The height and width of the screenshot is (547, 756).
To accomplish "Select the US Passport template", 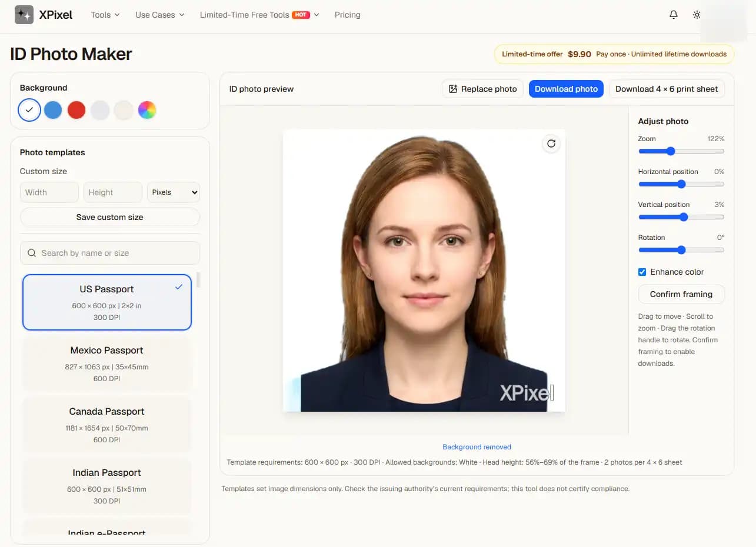I will [x=107, y=302].
